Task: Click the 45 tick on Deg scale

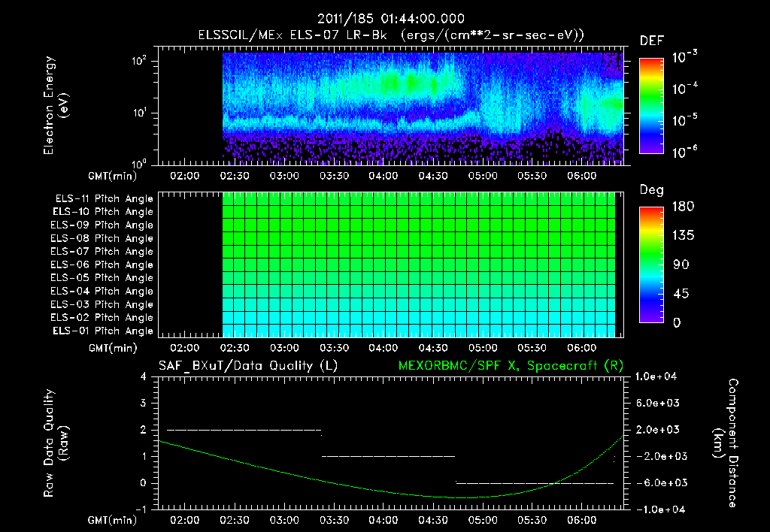Action: point(681,294)
